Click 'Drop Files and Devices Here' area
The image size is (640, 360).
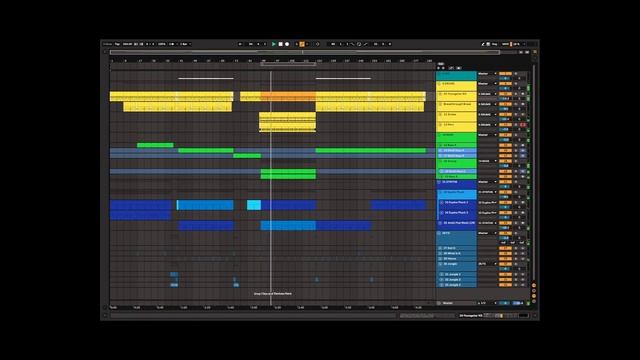(273, 293)
